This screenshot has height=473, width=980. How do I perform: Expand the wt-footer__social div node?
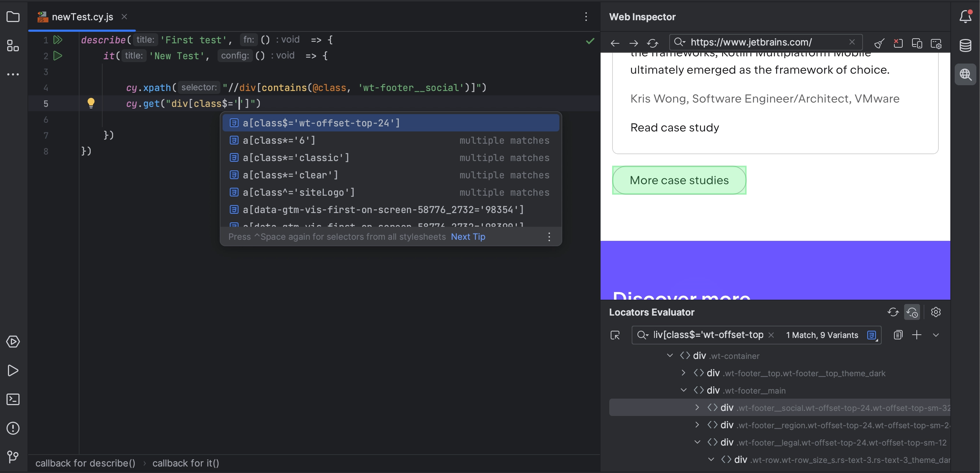(697, 407)
